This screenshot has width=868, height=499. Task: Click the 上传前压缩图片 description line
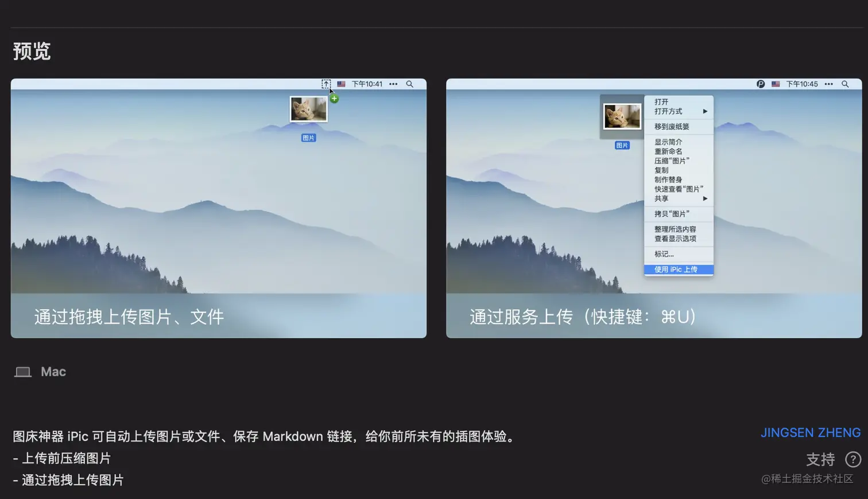click(x=62, y=458)
